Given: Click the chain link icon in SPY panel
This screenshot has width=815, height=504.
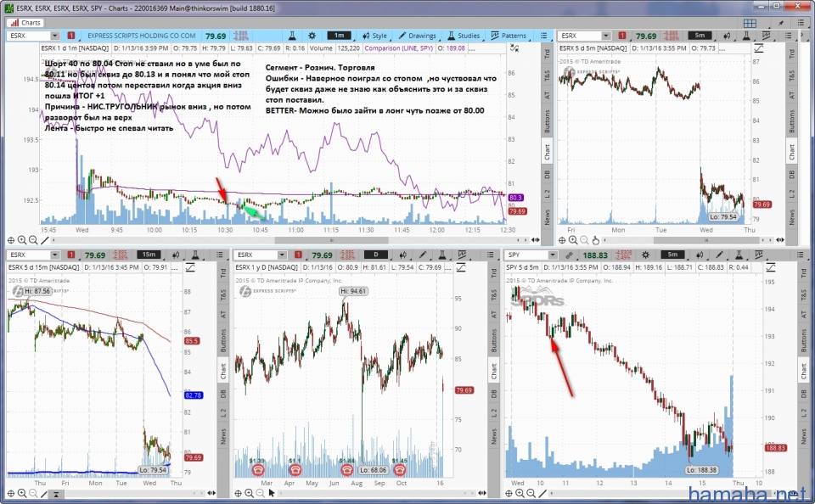Looking at the screenshot, I should click(x=569, y=255).
